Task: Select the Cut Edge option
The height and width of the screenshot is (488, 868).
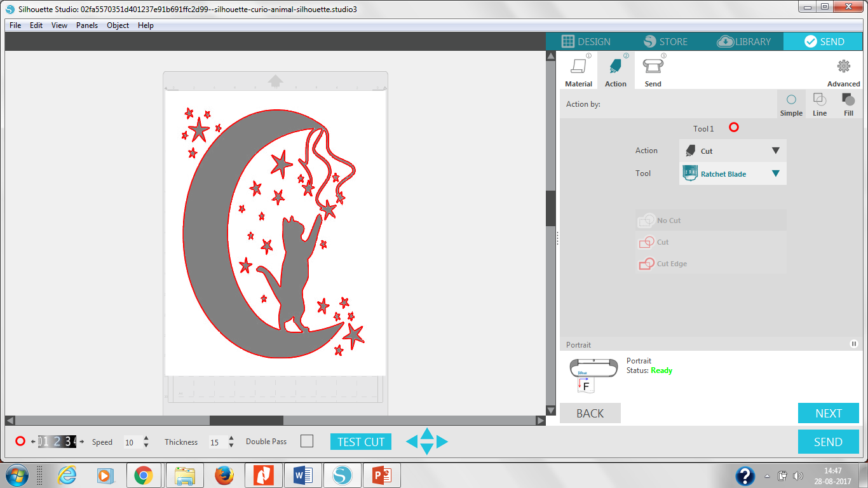Action: [711, 264]
